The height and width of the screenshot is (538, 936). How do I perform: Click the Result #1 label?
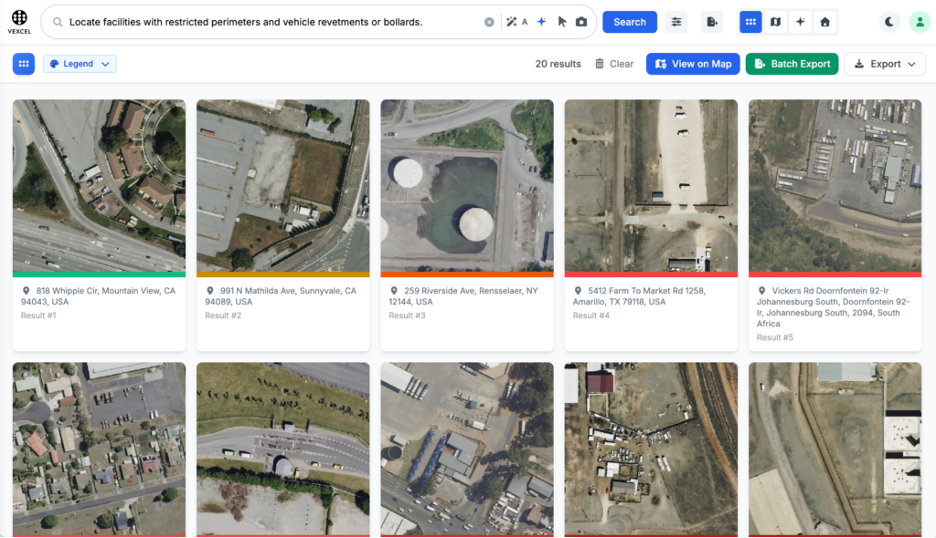[39, 315]
